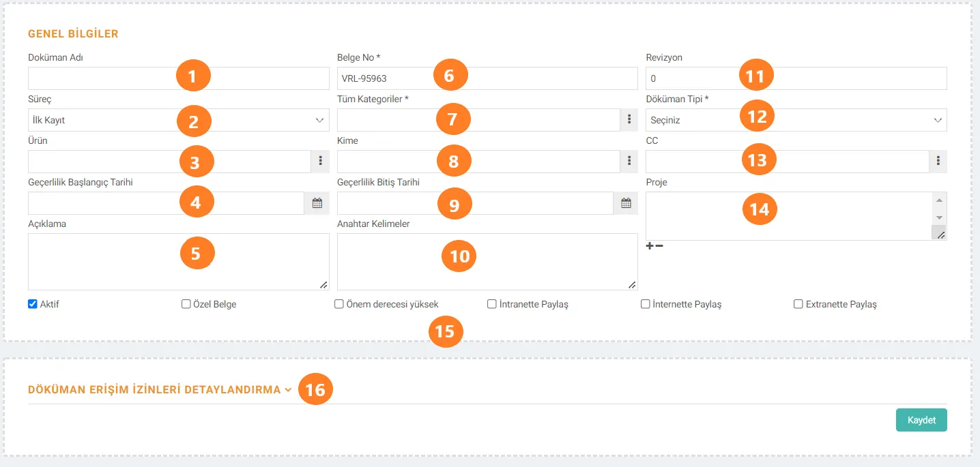Viewport: 980px width, 467px height.
Task: Check the Extranette Paylaş checkbox
Action: click(x=798, y=305)
